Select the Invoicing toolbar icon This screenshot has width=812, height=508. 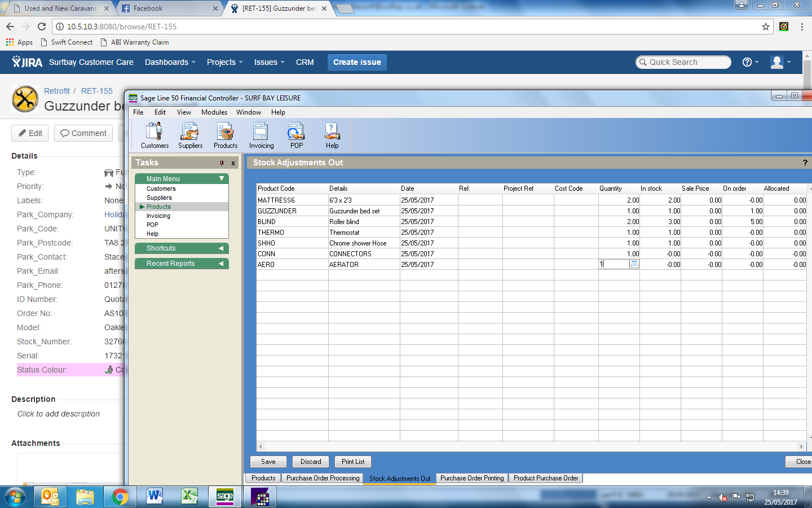261,135
